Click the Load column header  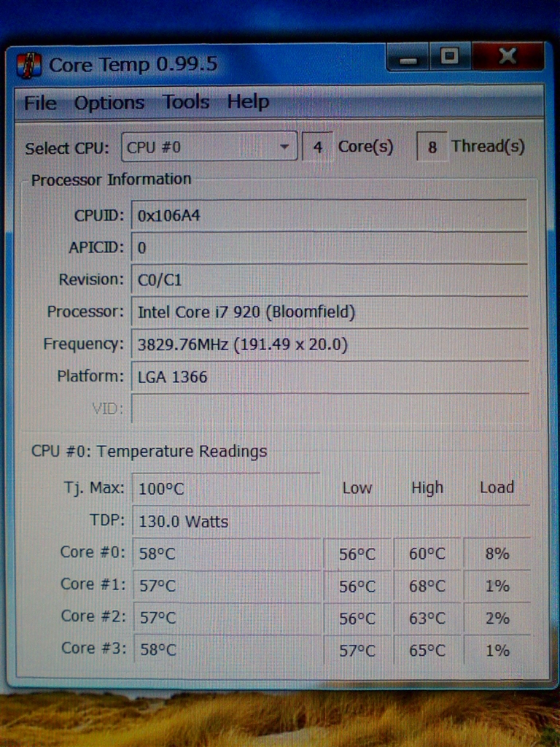(x=497, y=487)
